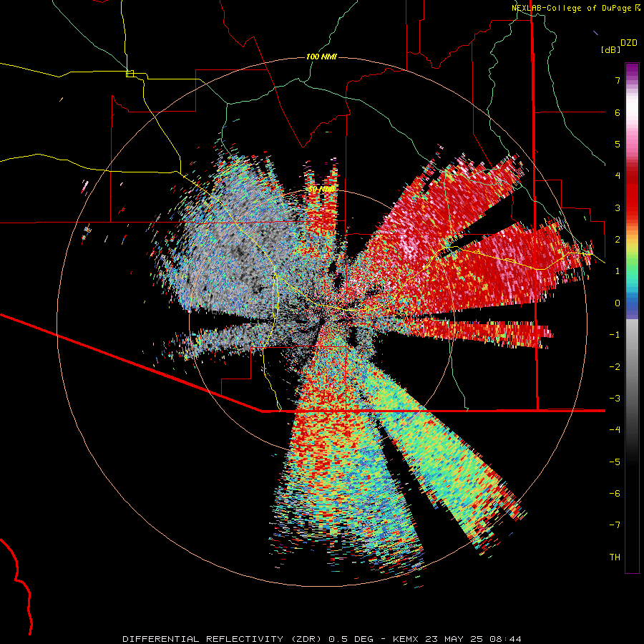Screen dimensions: 644x644
Task: Select the -6 tick on color scale
Action: point(615,494)
